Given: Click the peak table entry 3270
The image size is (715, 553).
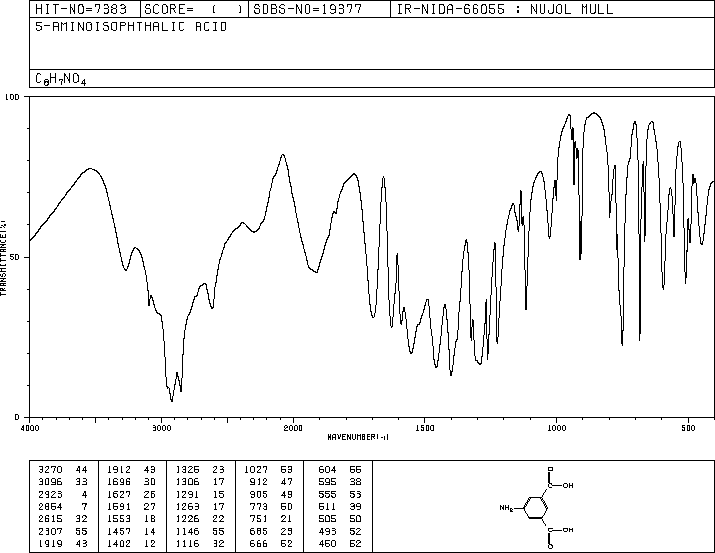Looking at the screenshot, I should tap(50, 470).
